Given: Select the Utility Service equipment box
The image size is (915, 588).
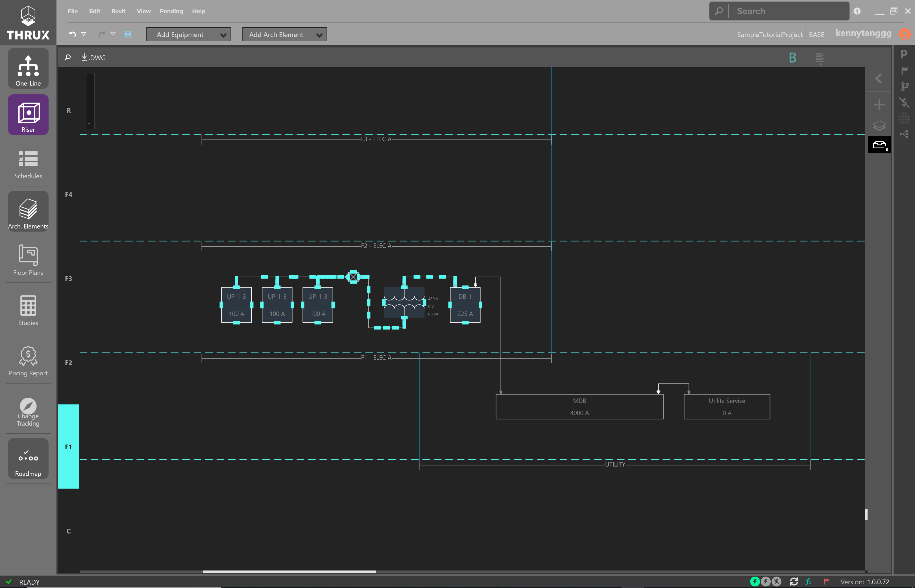Looking at the screenshot, I should click(x=726, y=407).
